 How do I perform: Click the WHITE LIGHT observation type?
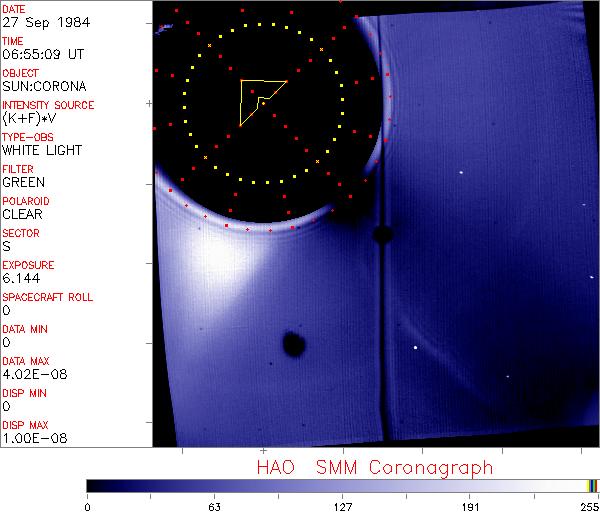[42, 150]
